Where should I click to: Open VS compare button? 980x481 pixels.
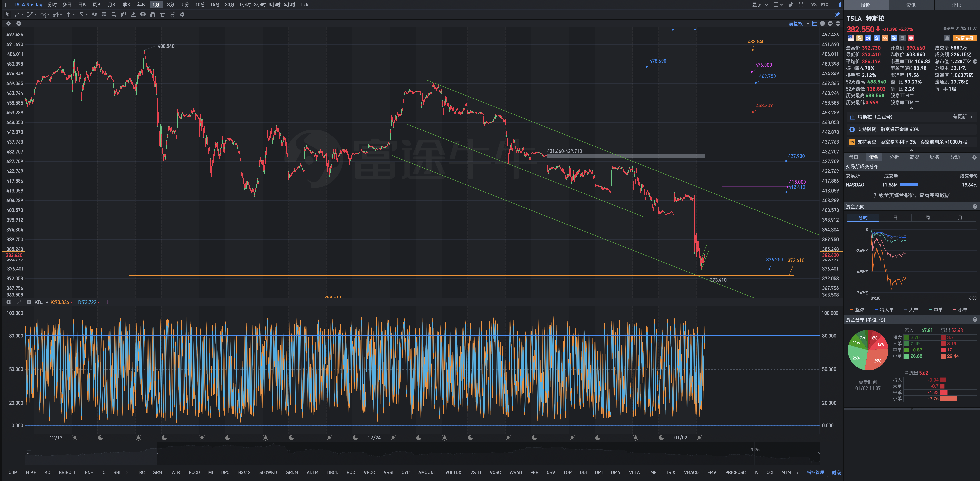[814, 4]
